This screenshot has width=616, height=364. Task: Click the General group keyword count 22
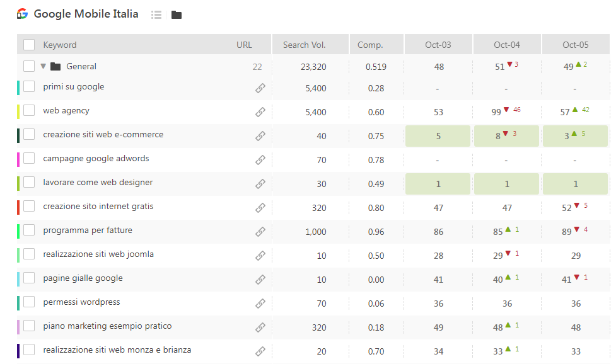pos(257,67)
